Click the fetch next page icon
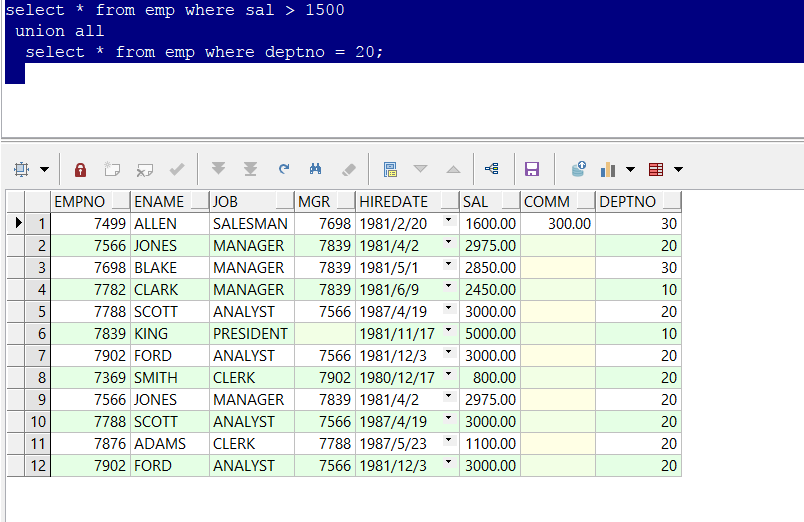Screen dimensions: 804x522 [218, 169]
